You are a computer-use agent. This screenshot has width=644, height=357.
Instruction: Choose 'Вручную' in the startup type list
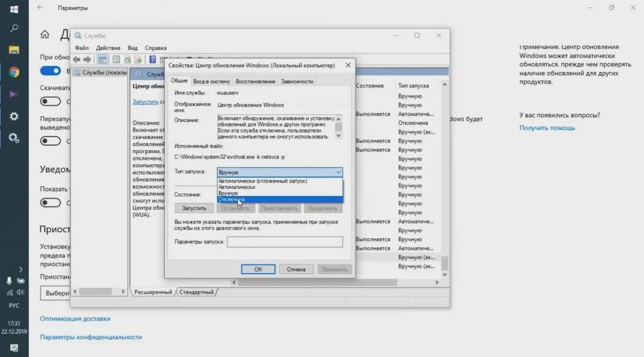280,193
